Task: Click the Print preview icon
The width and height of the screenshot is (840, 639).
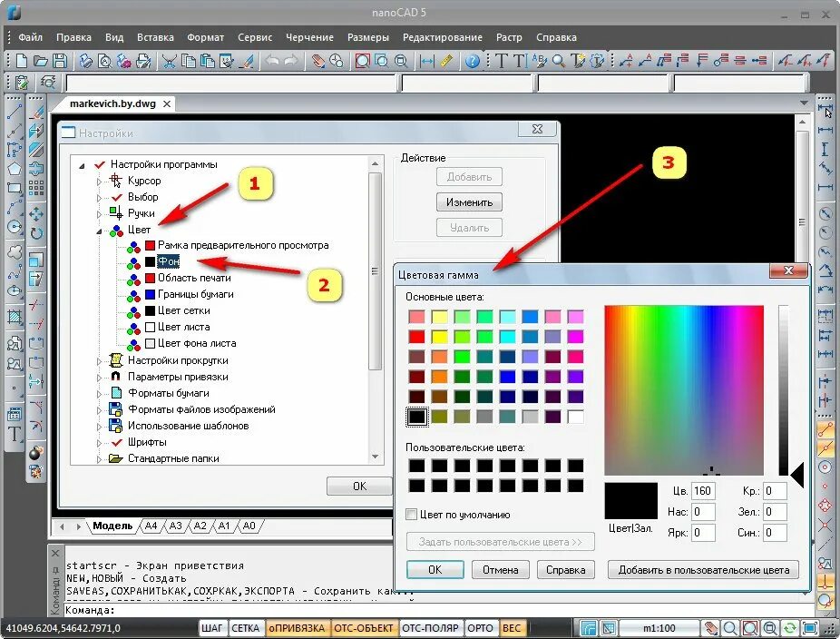Action: pos(105,61)
